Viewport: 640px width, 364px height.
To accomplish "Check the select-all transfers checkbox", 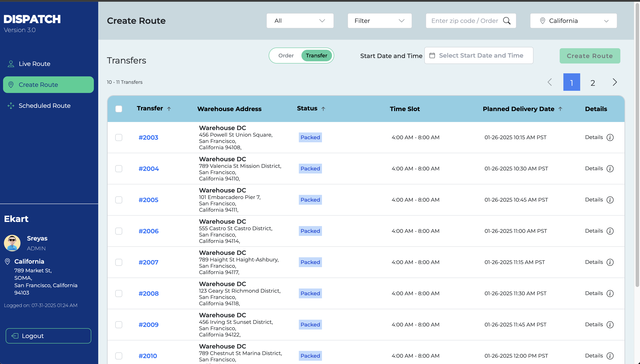I will click(x=119, y=109).
